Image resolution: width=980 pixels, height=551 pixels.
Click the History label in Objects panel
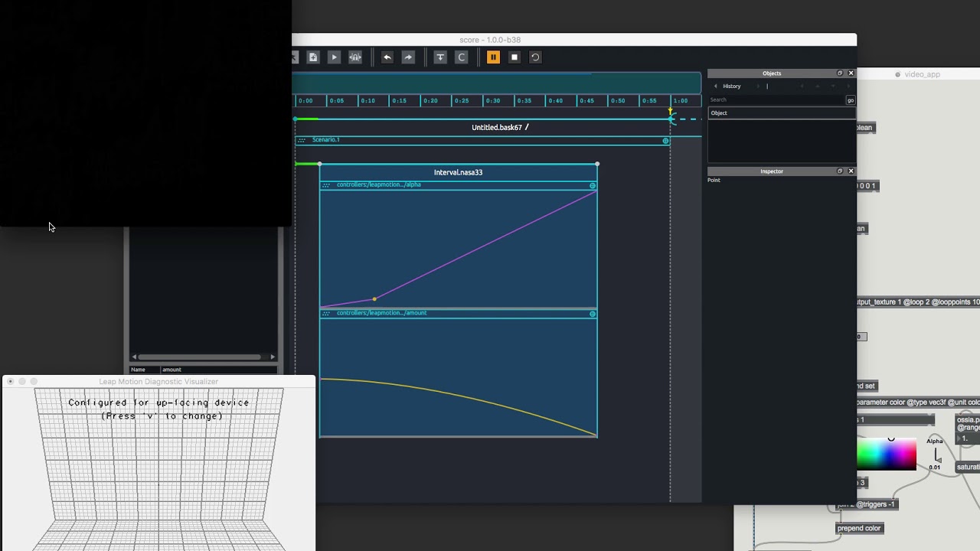(732, 86)
